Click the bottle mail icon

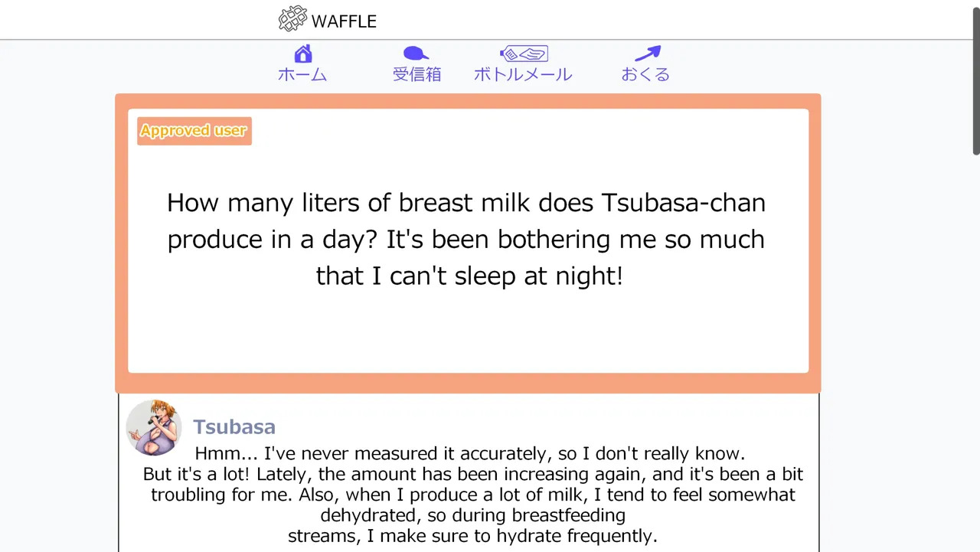(x=524, y=54)
